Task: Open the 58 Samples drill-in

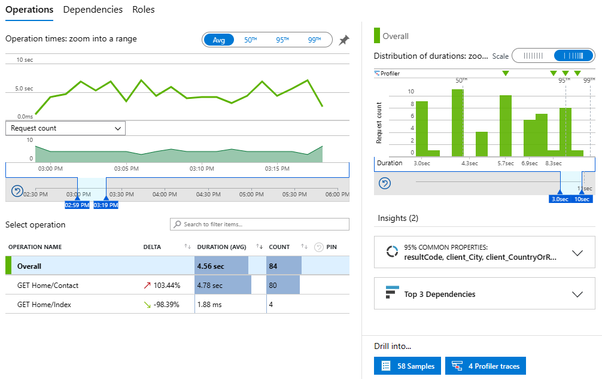Action: (x=407, y=366)
